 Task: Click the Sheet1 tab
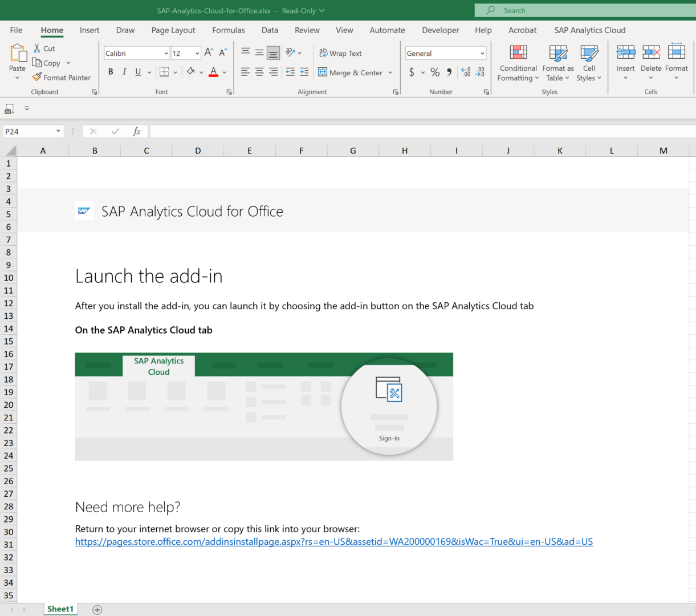pos(60,609)
